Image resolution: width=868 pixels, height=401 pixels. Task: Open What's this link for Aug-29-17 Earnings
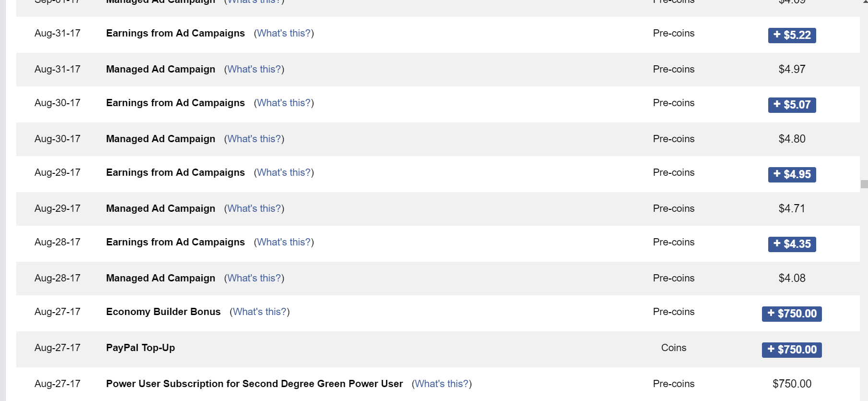(x=284, y=172)
